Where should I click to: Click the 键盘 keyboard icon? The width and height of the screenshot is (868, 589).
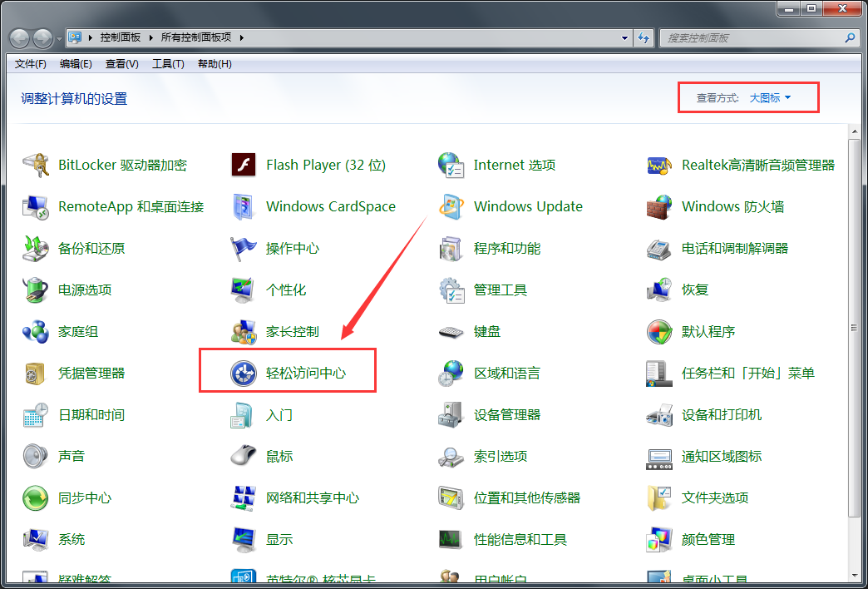(451, 331)
